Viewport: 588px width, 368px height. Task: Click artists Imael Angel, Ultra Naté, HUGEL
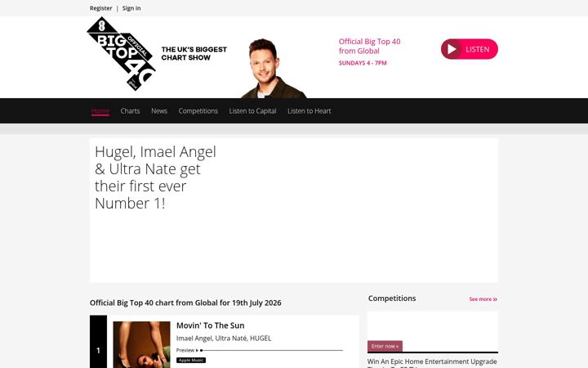[224, 338]
